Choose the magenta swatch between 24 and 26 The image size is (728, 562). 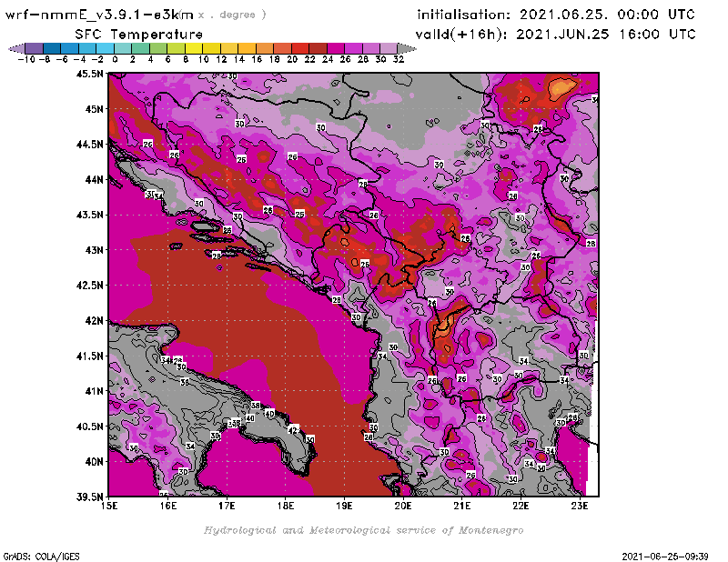tap(336, 49)
